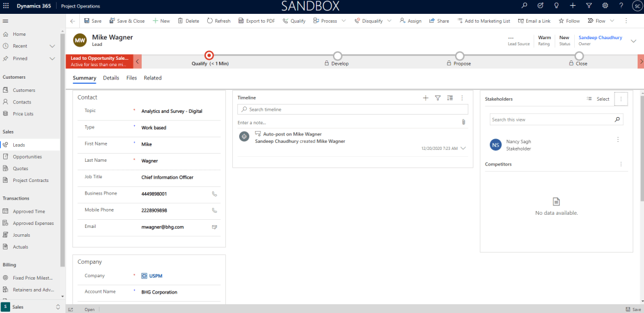
Task: Expand the Process dropdown arrow
Action: click(343, 21)
